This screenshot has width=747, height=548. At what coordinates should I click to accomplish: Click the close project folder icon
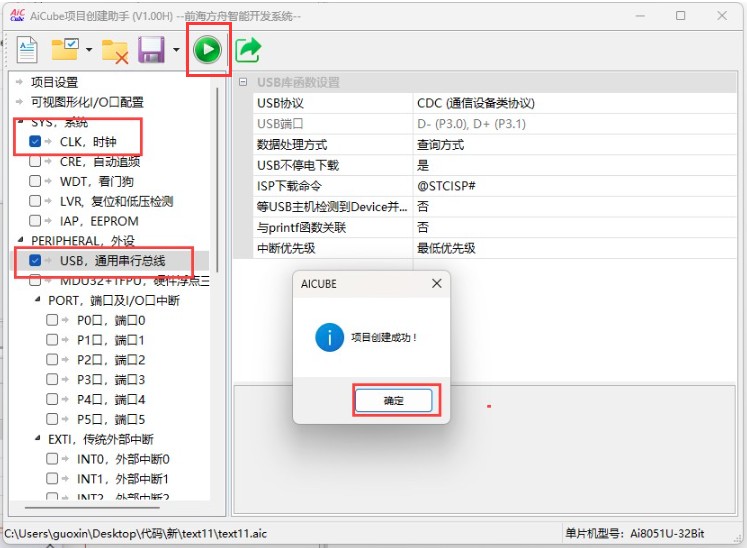115,51
